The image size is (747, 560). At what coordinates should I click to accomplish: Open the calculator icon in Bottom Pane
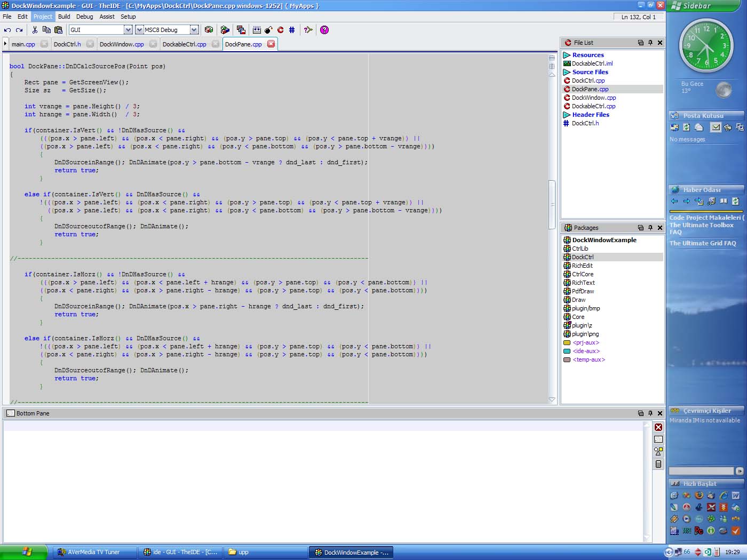tap(658, 464)
